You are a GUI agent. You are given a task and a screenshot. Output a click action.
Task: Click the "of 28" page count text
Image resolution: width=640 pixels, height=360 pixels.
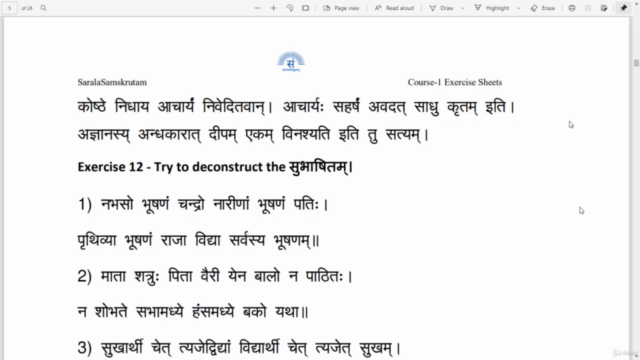tap(27, 8)
